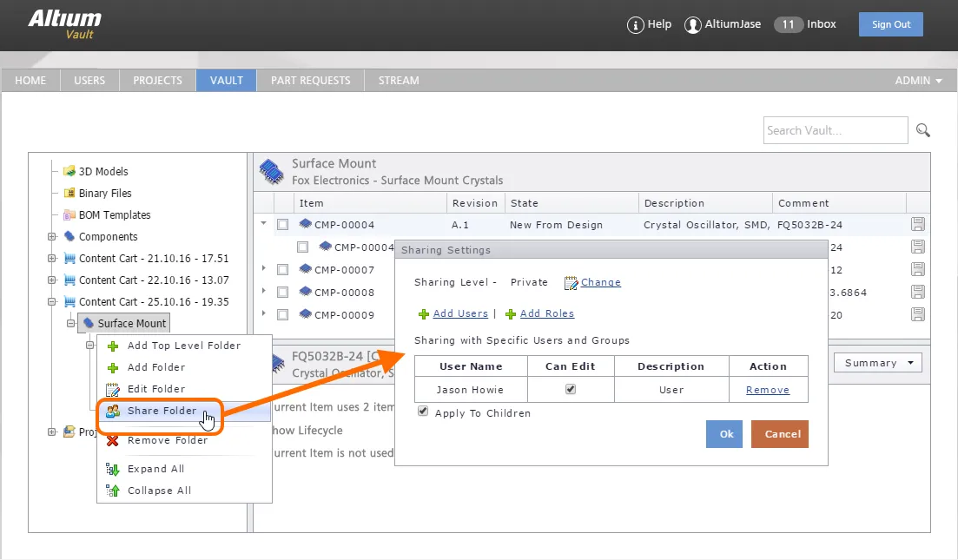The image size is (958, 560).
Task: Uncheck Can Edit for Jason Howie
Action: pyautogui.click(x=571, y=389)
